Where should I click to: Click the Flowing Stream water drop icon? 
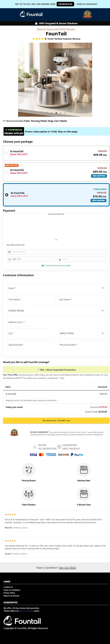[29, 470]
